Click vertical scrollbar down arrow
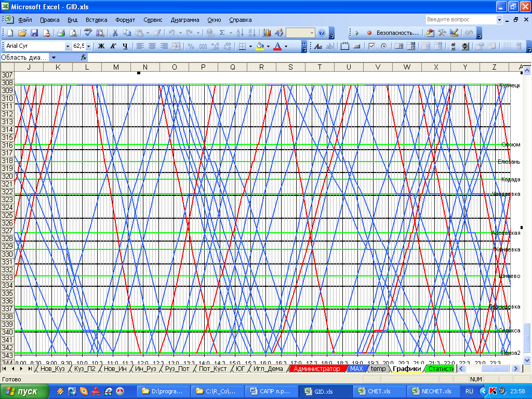Viewport: 532px width, 399px height. click(527, 361)
